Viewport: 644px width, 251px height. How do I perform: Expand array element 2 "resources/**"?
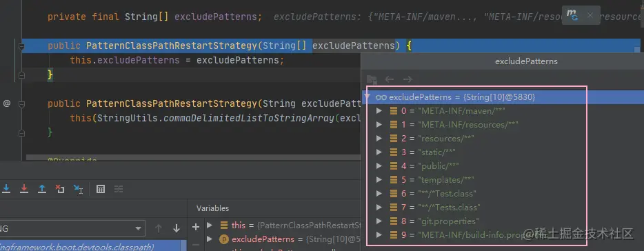tap(379, 139)
